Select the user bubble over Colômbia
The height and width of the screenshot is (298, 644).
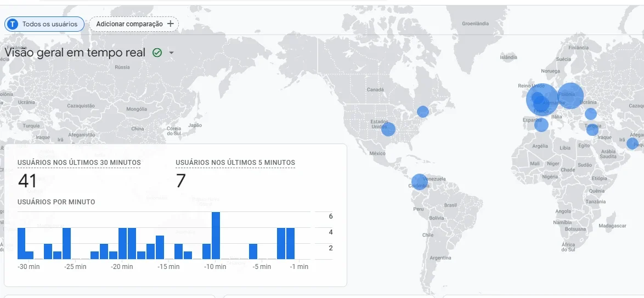(419, 182)
